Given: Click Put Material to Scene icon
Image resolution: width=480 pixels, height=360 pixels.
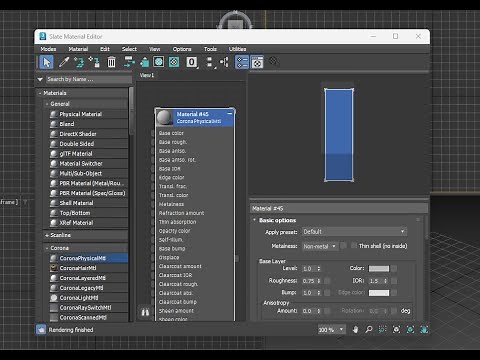Looking at the screenshot, I should pyautogui.click(x=79, y=62).
